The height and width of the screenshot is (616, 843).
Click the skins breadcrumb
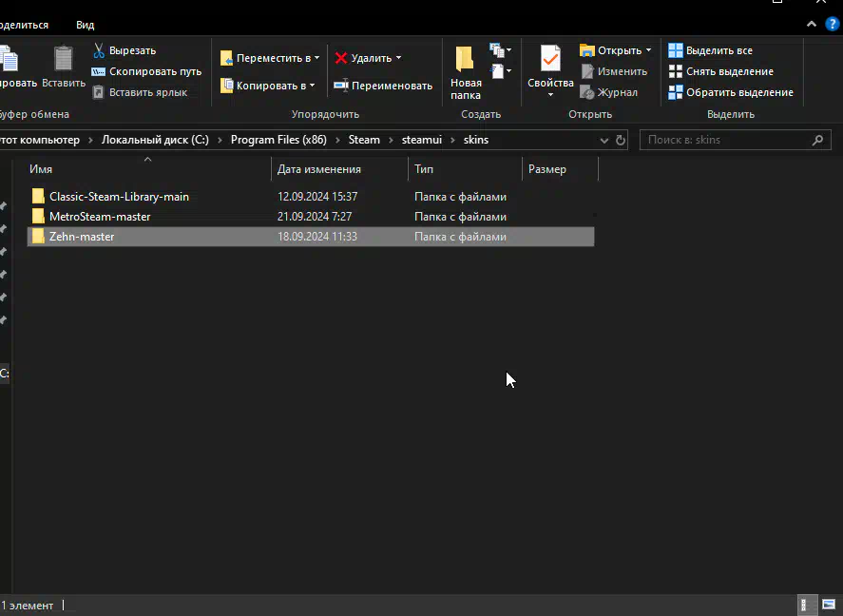point(476,140)
